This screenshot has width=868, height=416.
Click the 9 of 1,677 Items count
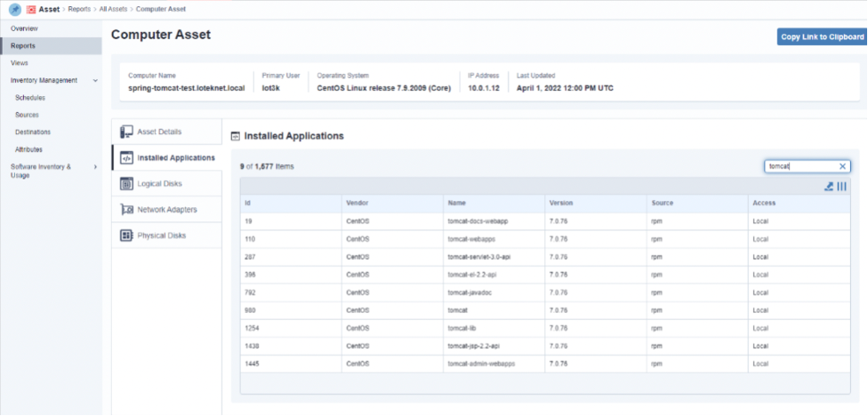(267, 166)
